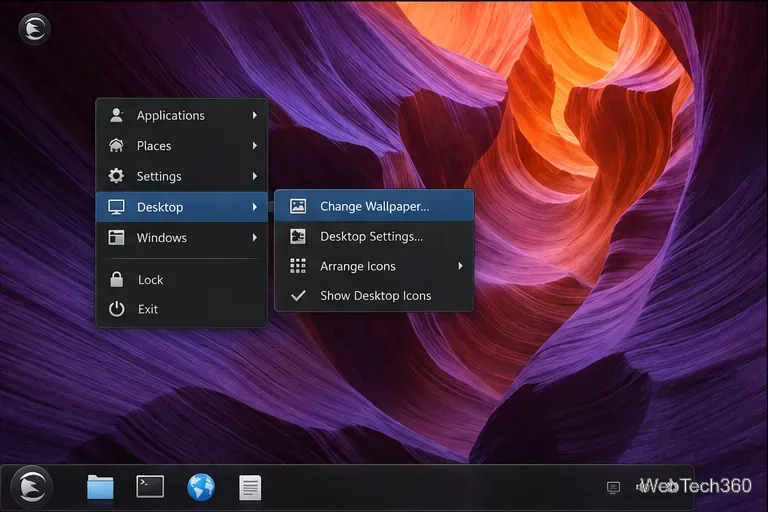Open the Places menu entry
Screen dimensions: 768x512
(x=182, y=146)
